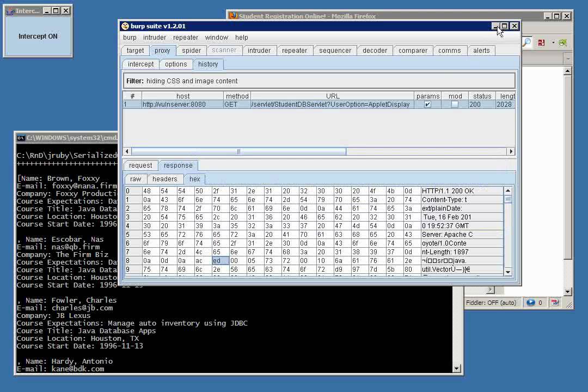Select history row host http://vulnserver:8080
The width and height of the screenshot is (588, 392).
[182, 105]
